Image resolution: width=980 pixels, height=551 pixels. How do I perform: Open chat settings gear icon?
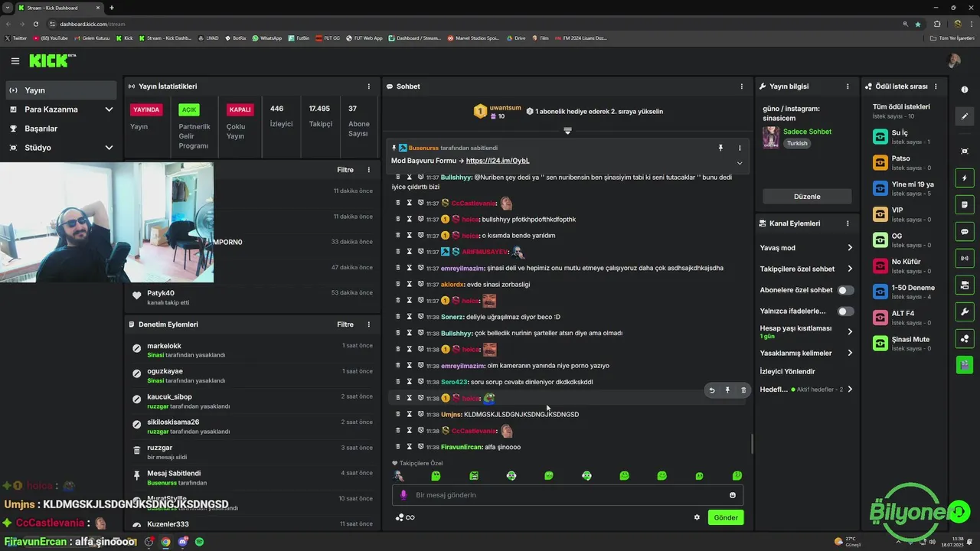pyautogui.click(x=697, y=517)
